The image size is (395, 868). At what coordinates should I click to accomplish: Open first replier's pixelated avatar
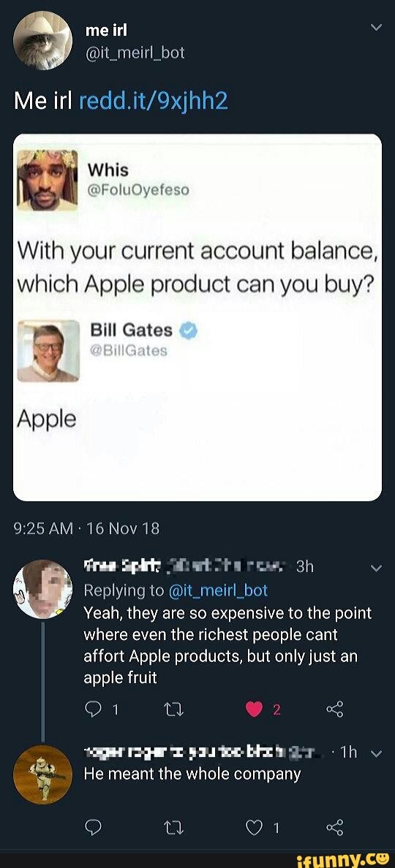click(x=42, y=589)
